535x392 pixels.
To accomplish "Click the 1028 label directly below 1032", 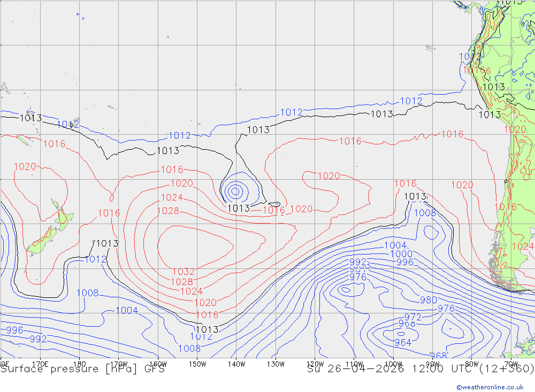I will click(x=182, y=281).
